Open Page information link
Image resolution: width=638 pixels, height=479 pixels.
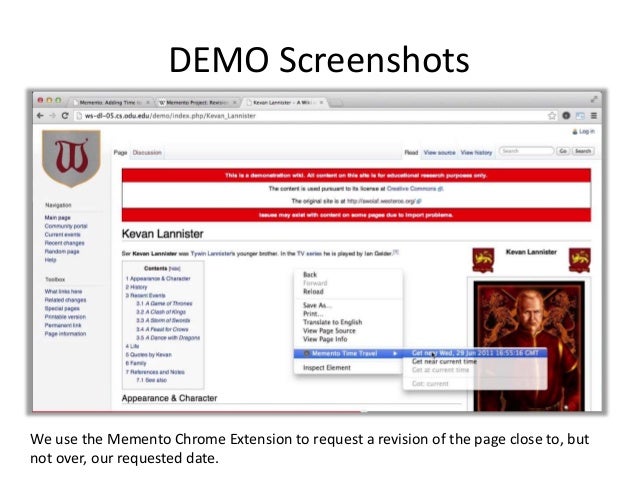65,334
